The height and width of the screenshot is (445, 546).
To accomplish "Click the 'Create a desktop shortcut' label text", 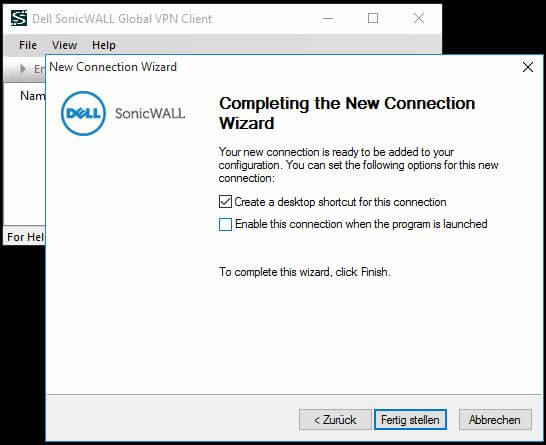I will 340,202.
